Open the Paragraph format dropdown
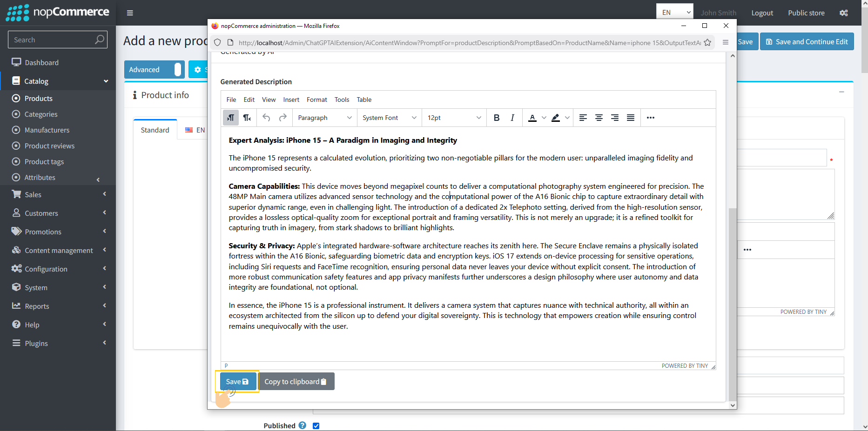Image resolution: width=868 pixels, height=431 pixels. tap(324, 118)
